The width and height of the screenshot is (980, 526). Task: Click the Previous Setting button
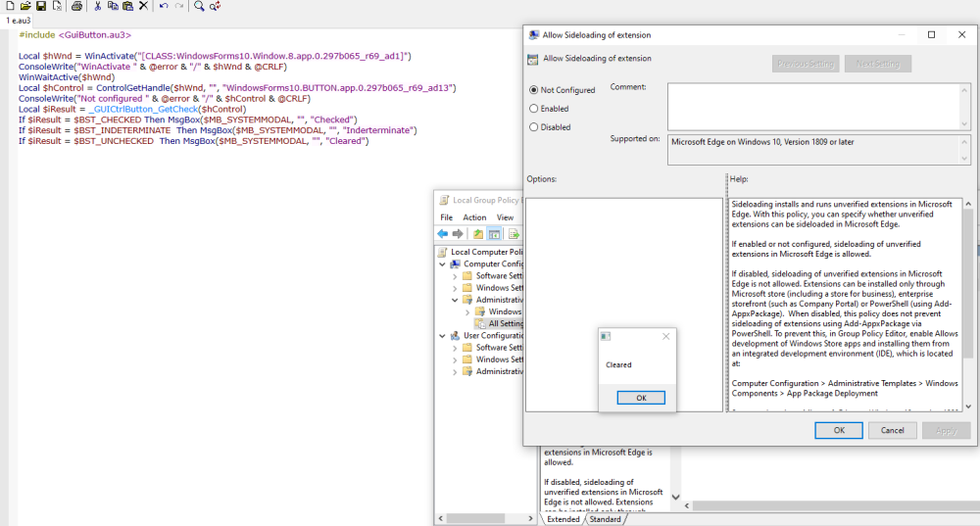(x=805, y=64)
